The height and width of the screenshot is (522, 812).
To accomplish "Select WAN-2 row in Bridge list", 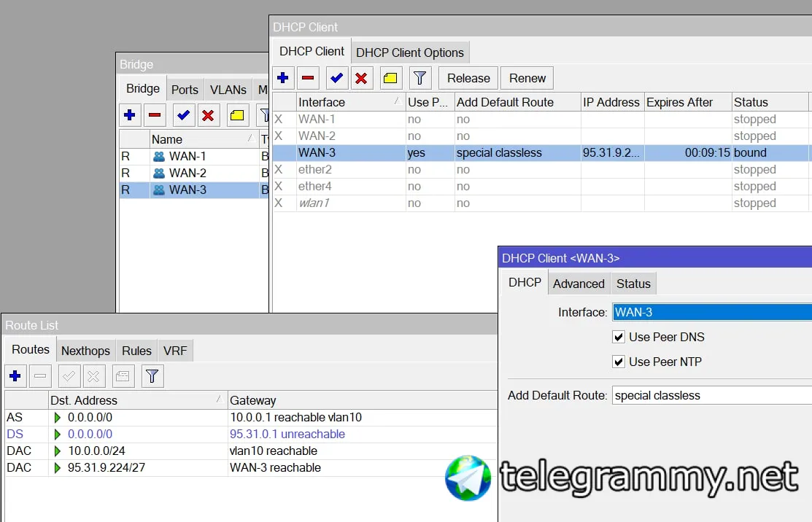I will coord(194,173).
